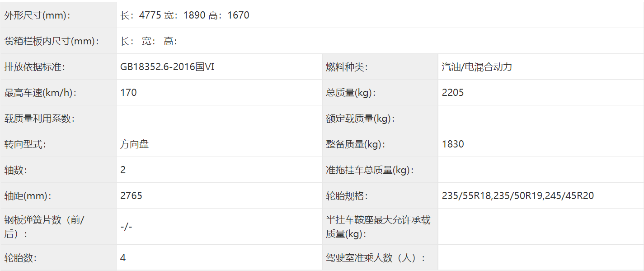Select the 方向盘 steering type value
This screenshot has height=271, width=644.
coord(135,144)
